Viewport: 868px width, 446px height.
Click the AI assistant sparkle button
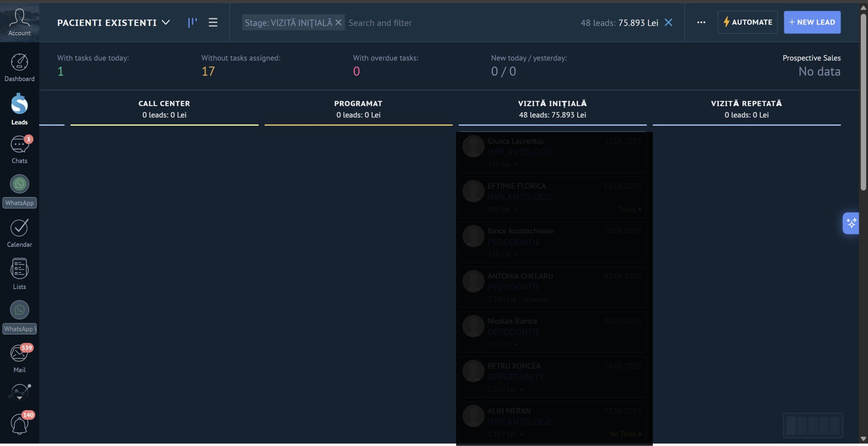pyautogui.click(x=851, y=223)
